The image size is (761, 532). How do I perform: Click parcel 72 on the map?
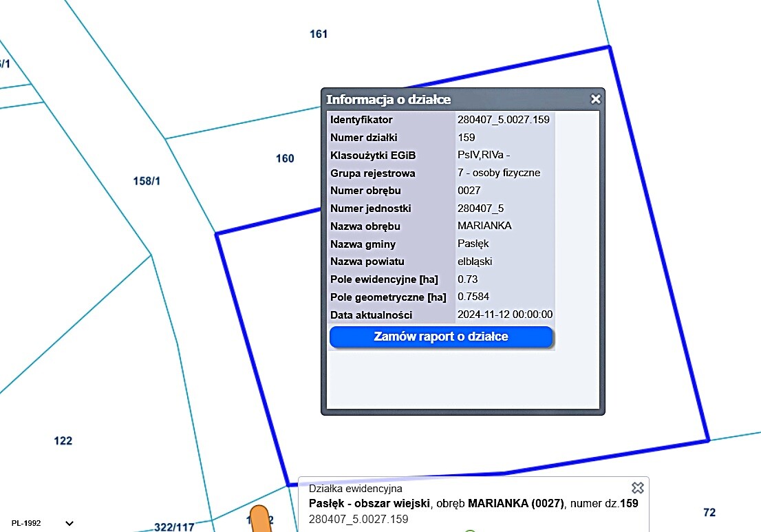[x=709, y=513]
